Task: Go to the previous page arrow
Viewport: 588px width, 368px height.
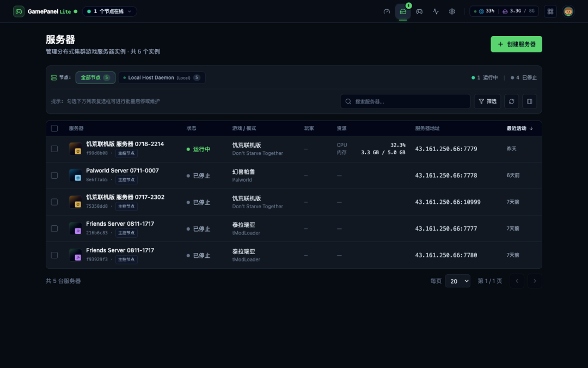Action: click(517, 281)
